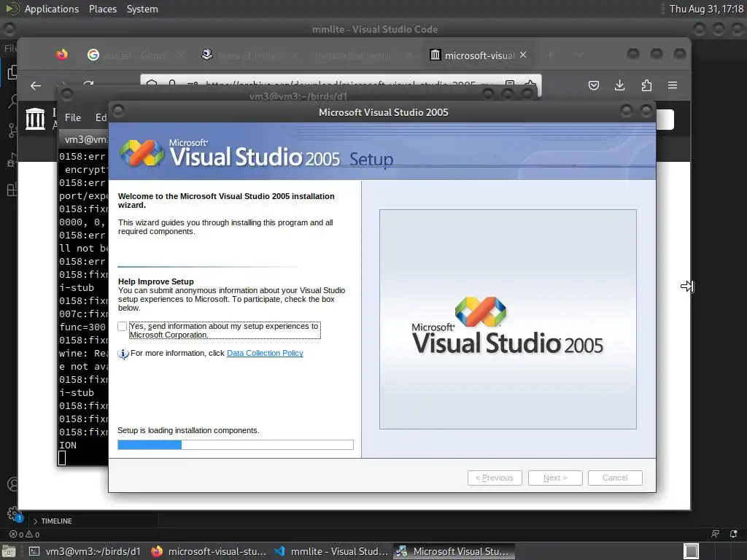Open VS Code Search icon
This screenshot has height=560, width=747.
coord(12,101)
